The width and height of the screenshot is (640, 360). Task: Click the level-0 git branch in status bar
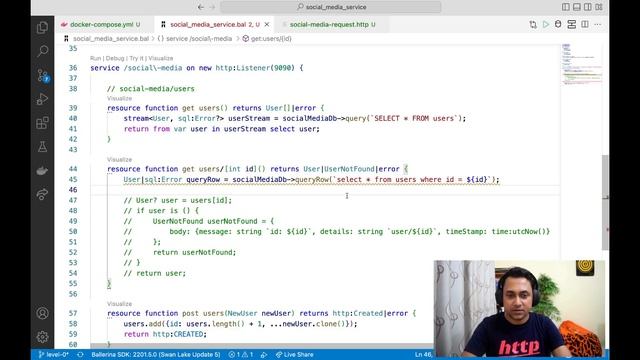point(53,355)
